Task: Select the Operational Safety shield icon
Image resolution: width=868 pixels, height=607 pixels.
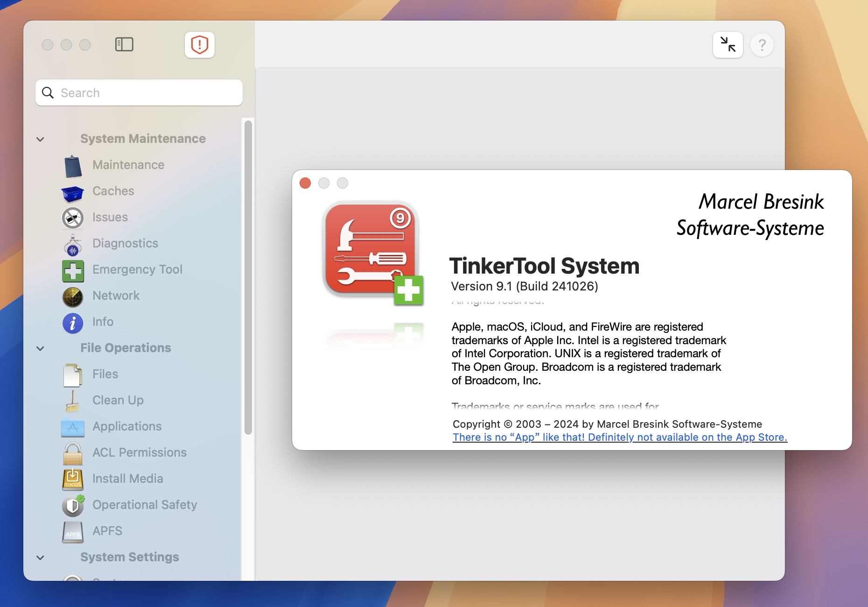Action: tap(73, 506)
